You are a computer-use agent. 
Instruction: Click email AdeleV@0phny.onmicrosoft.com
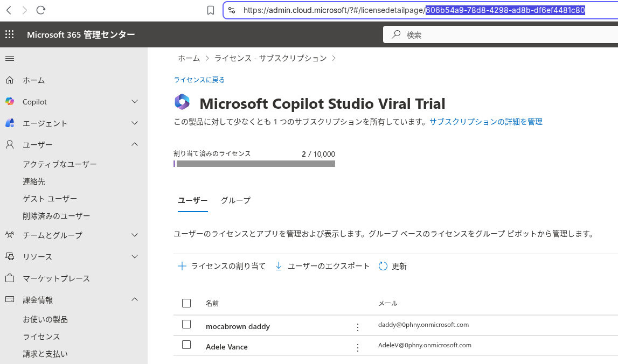425,345
